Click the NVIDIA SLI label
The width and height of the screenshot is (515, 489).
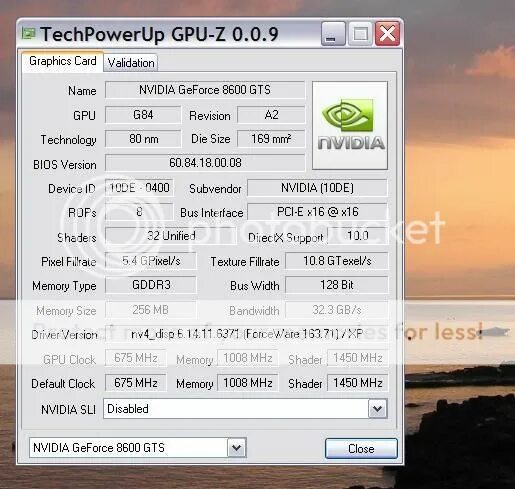68,410
